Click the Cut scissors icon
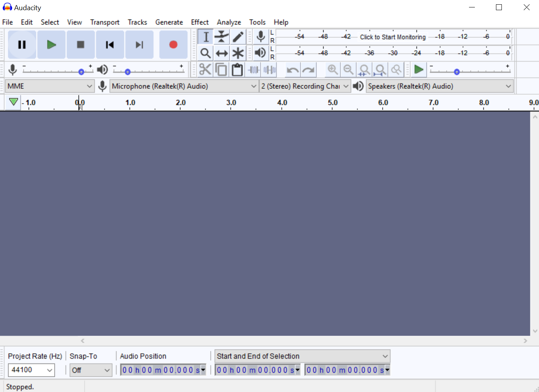 [x=205, y=70]
